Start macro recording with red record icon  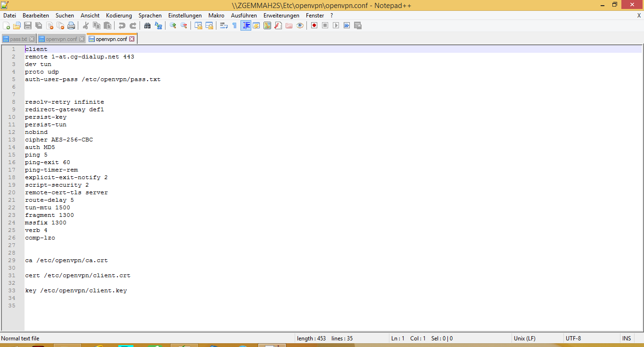(x=314, y=25)
